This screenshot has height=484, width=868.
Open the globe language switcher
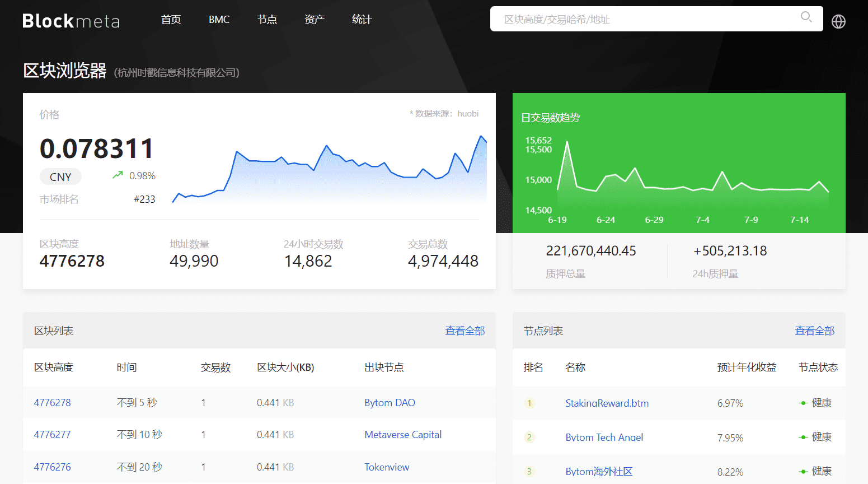[x=838, y=21]
